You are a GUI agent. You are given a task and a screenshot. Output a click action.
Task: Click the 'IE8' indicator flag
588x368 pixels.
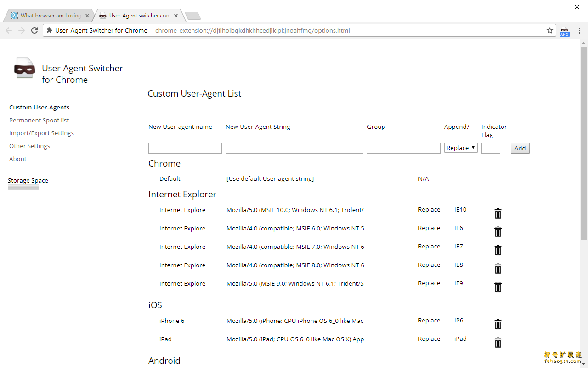pyautogui.click(x=458, y=264)
